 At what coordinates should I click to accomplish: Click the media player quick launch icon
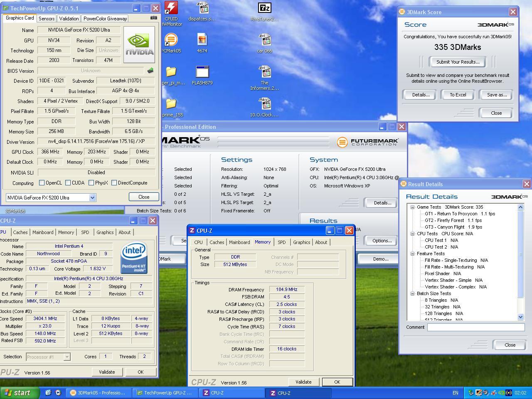click(x=58, y=392)
